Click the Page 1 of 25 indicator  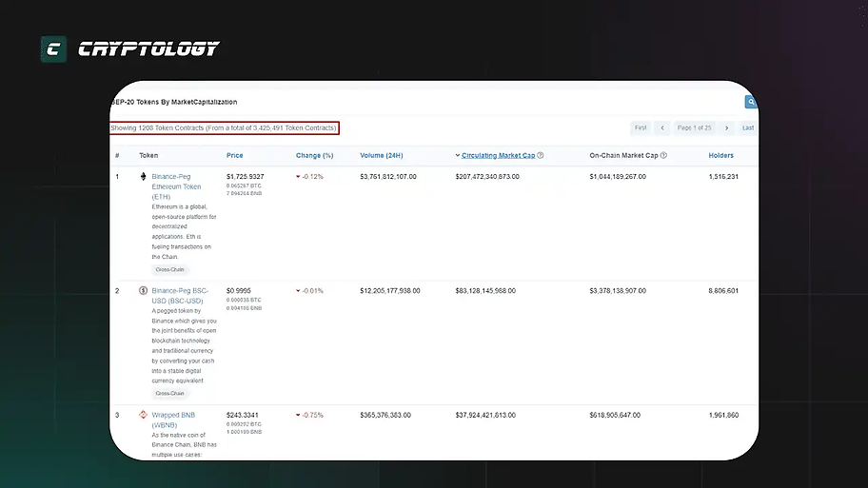pyautogui.click(x=694, y=127)
